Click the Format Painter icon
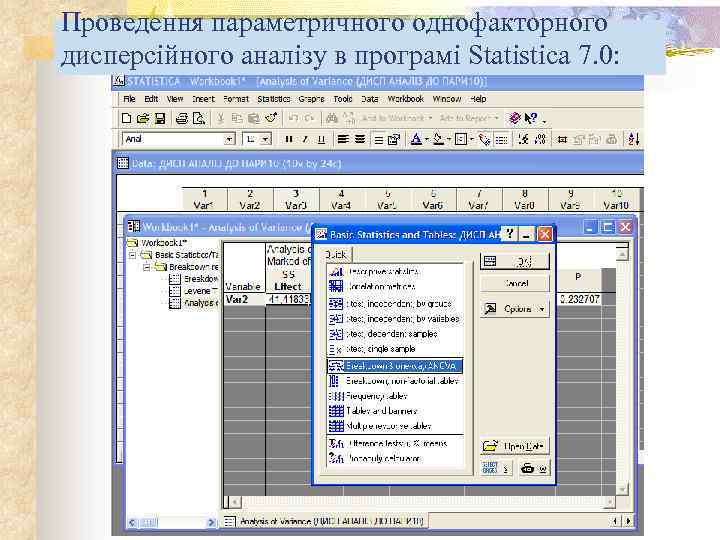The height and width of the screenshot is (540, 720). click(x=271, y=118)
